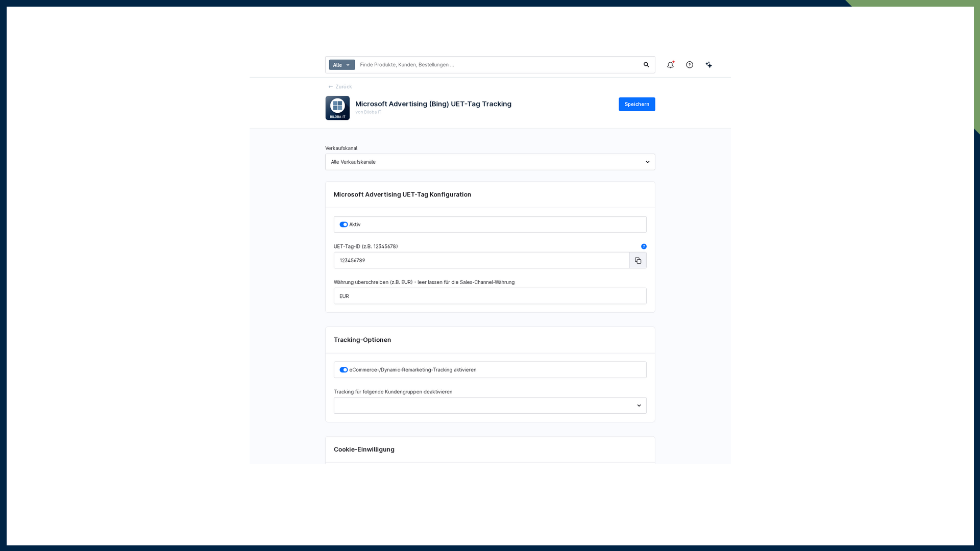
Task: Open the Kundengruppen deaktivieren dropdown
Action: [x=490, y=406]
